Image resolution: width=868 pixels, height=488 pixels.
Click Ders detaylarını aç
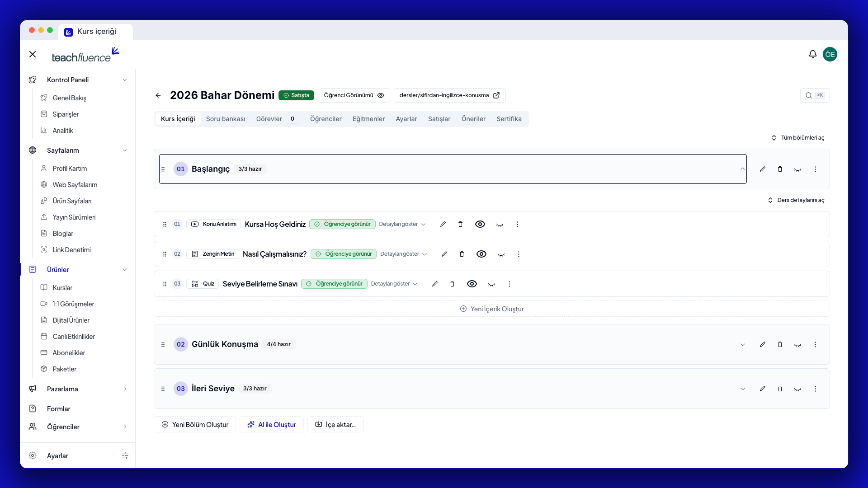pos(796,200)
